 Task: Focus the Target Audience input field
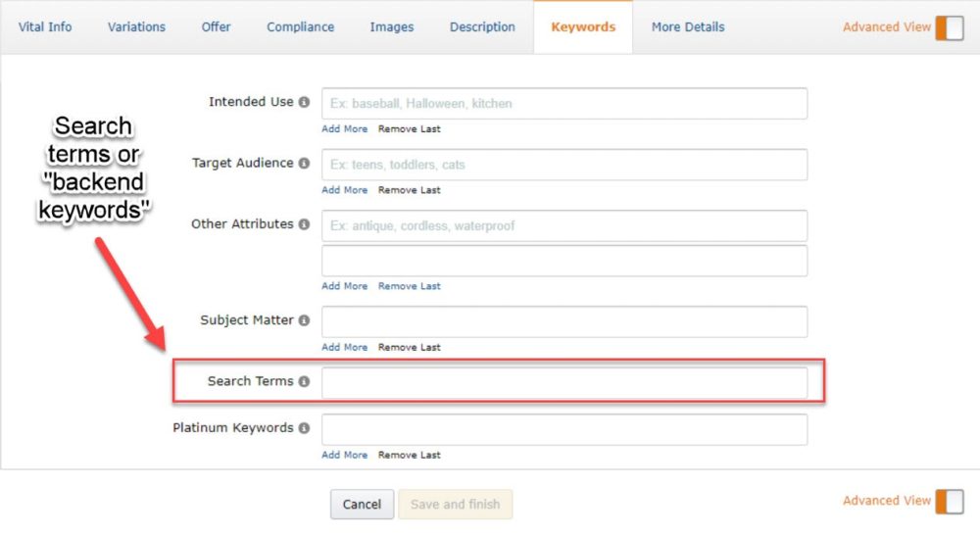click(564, 165)
